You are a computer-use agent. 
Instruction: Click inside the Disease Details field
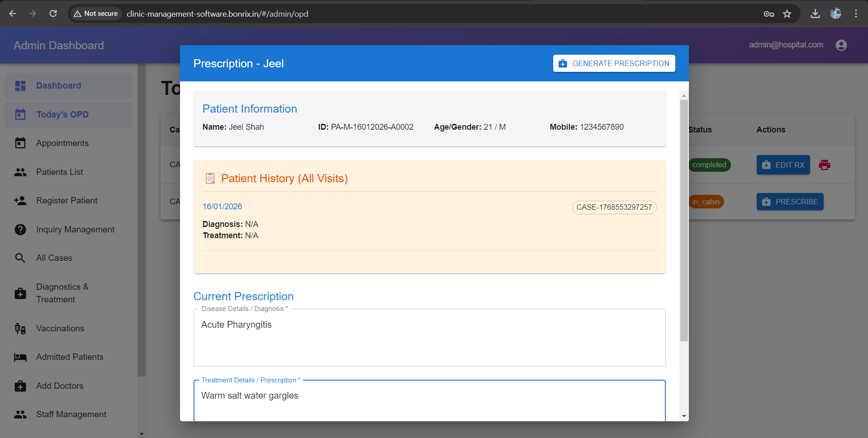429,338
